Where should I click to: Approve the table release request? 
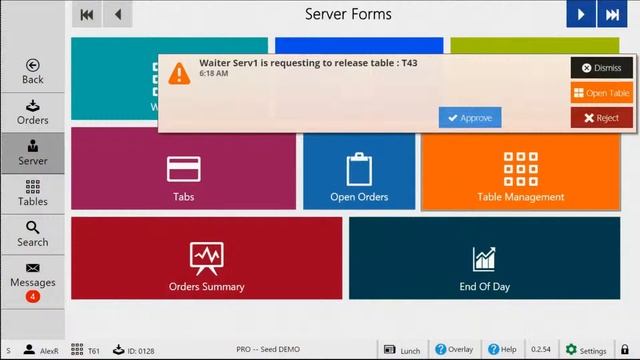[x=470, y=118]
